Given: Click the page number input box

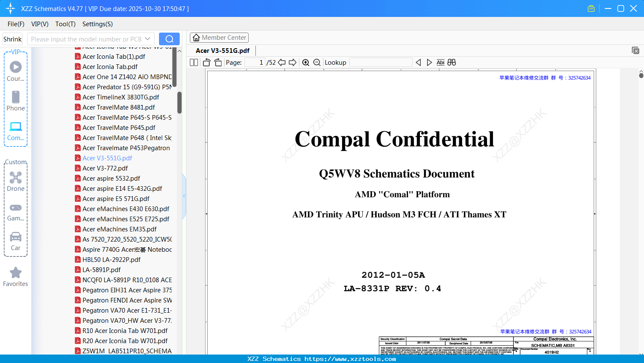Looking at the screenshot, I should pos(255,63).
